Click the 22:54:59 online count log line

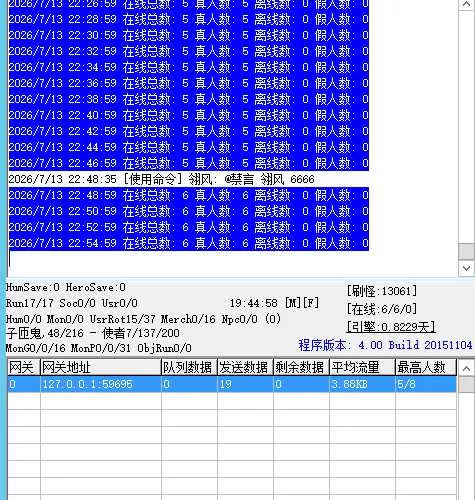coord(189,243)
